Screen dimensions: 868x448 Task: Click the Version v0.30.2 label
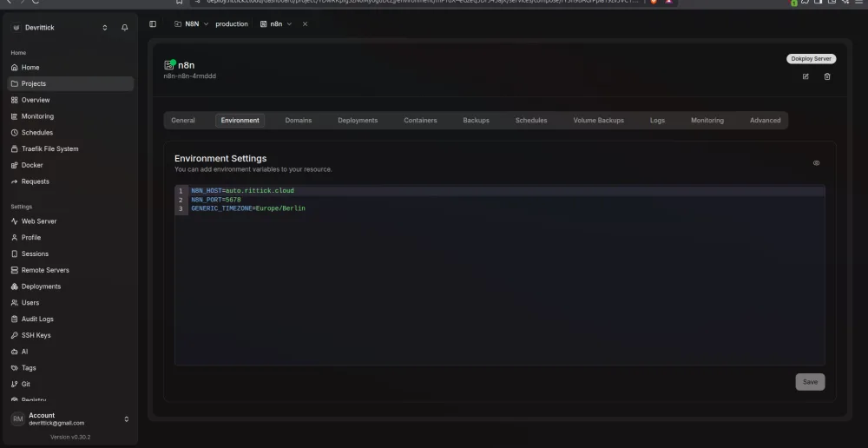point(70,438)
